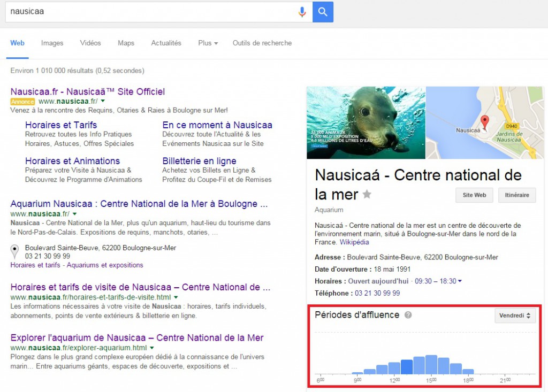Click the map thumbnail of Nausicaá
The image size is (548, 392).
tap(484, 122)
